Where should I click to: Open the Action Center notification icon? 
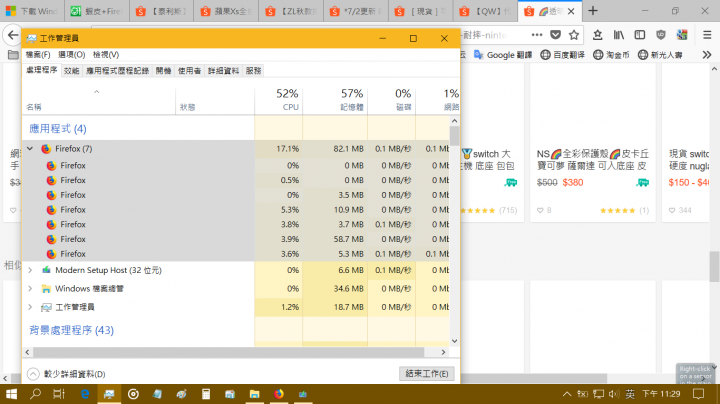click(698, 394)
